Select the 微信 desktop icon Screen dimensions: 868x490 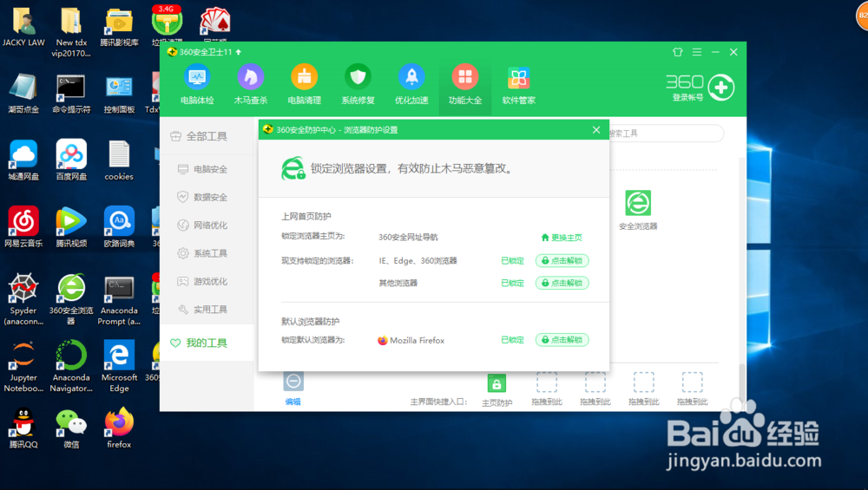(x=71, y=428)
